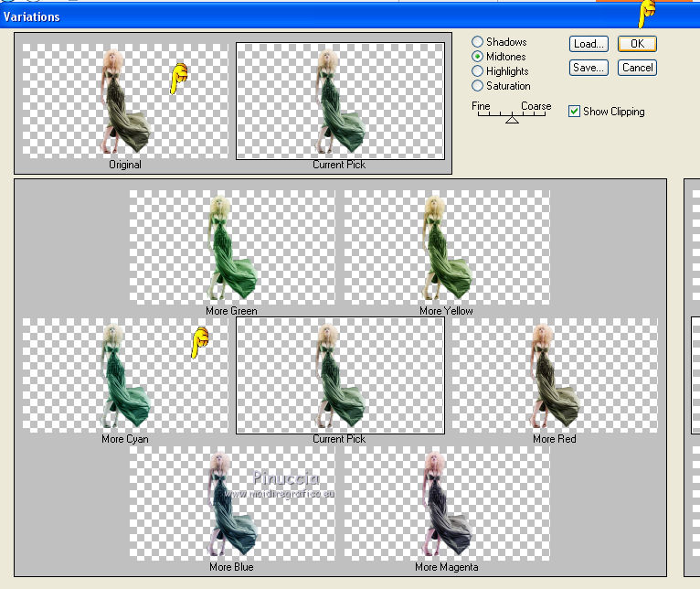This screenshot has height=589, width=700.
Task: Select the Shadows radio button
Action: click(x=477, y=41)
